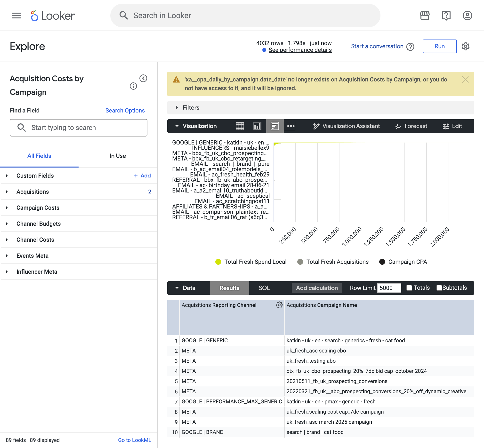Run the Explore query
The image size is (484, 448).
coord(440,46)
